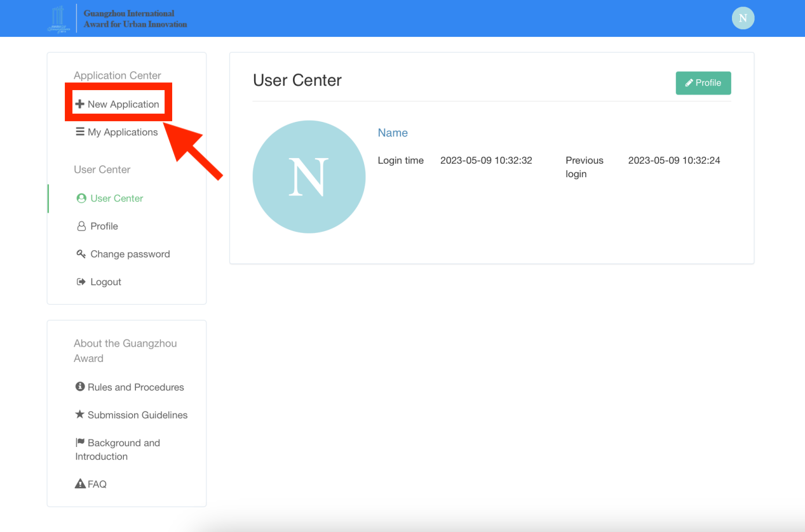The width and height of the screenshot is (805, 532).
Task: Click the info icon beside Rules and Procedures
Action: coord(80,387)
